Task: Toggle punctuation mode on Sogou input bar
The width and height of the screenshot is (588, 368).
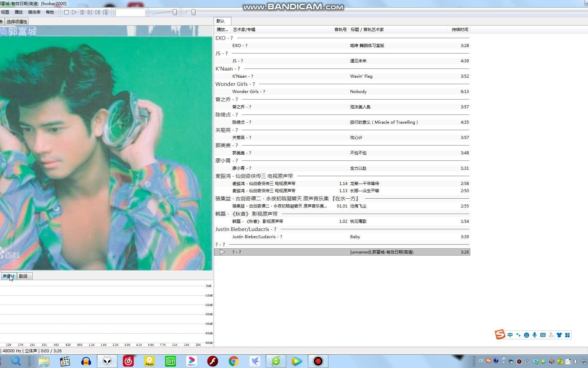Action: point(518,335)
